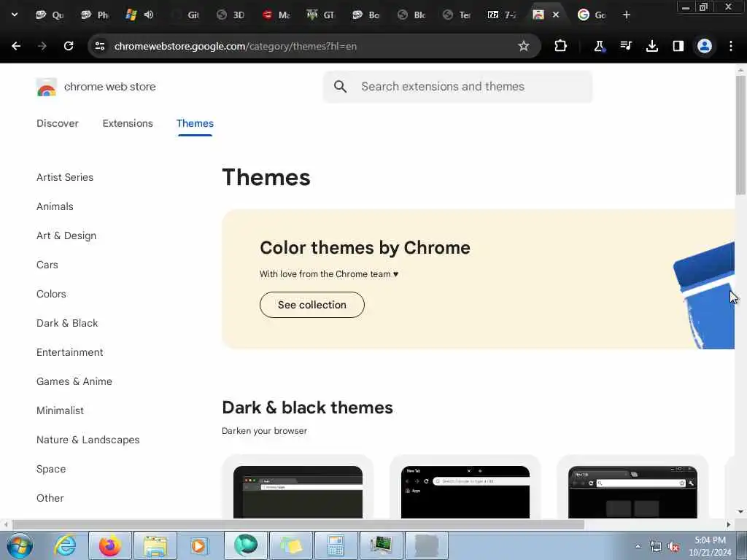The image size is (747, 560).
Task: Open the Space category
Action: (x=51, y=469)
